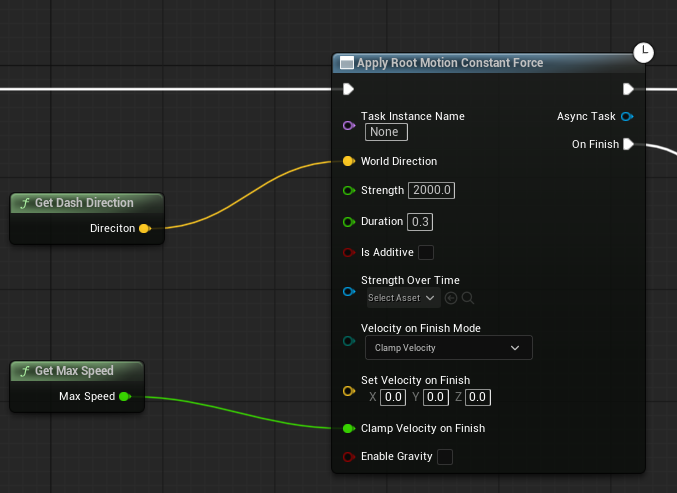Viewport: 677px width, 493px height.
Task: Enable the Enable Gravity checkbox
Action: coord(445,457)
